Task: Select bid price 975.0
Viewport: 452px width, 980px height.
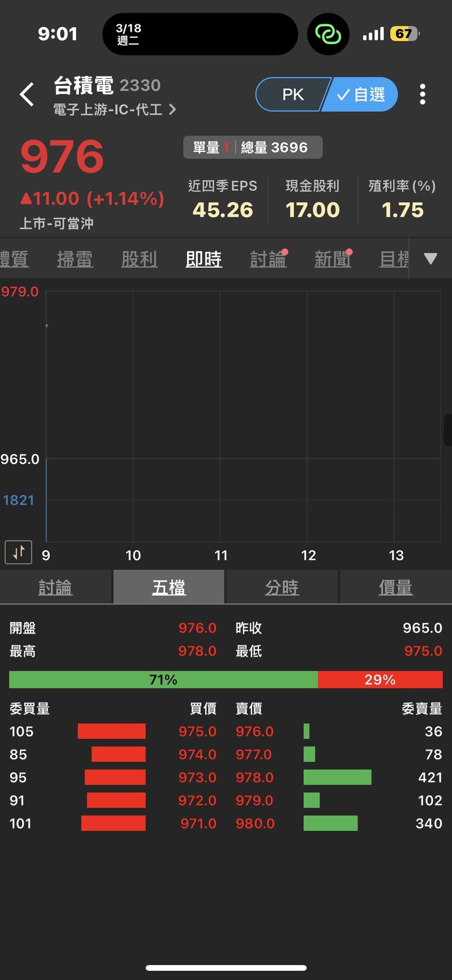Action: 197,731
